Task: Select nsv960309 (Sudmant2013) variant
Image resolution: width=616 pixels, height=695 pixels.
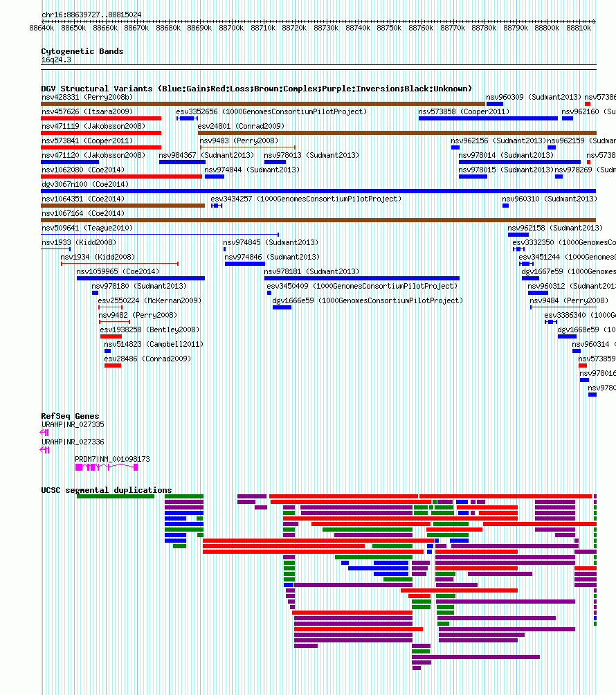Action: click(x=534, y=97)
